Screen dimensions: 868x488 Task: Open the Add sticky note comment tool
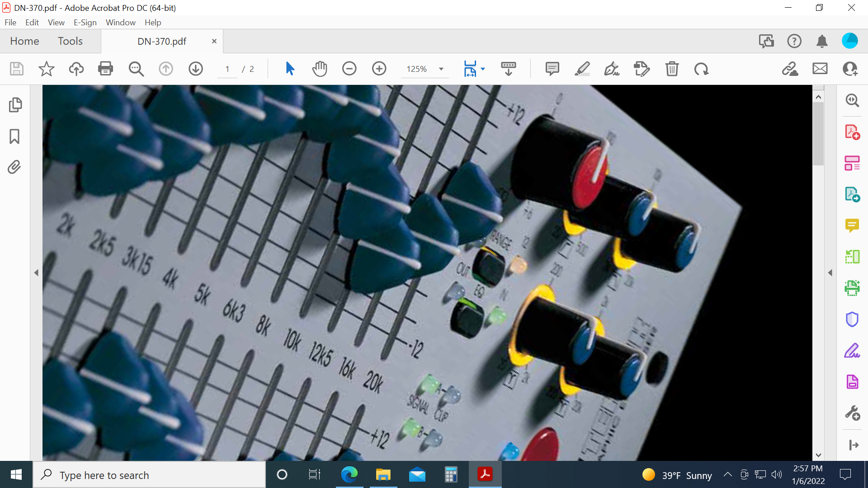552,69
